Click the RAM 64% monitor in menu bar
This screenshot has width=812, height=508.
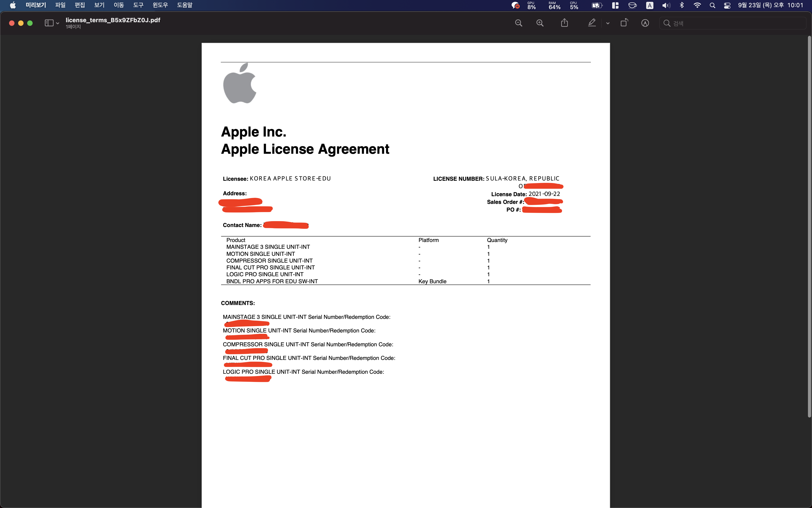tap(554, 5)
